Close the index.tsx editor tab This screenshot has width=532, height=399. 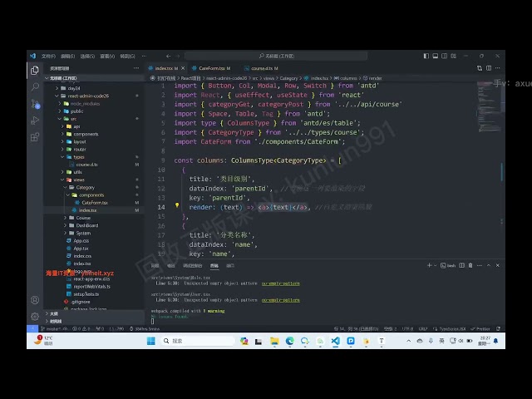tap(183, 68)
